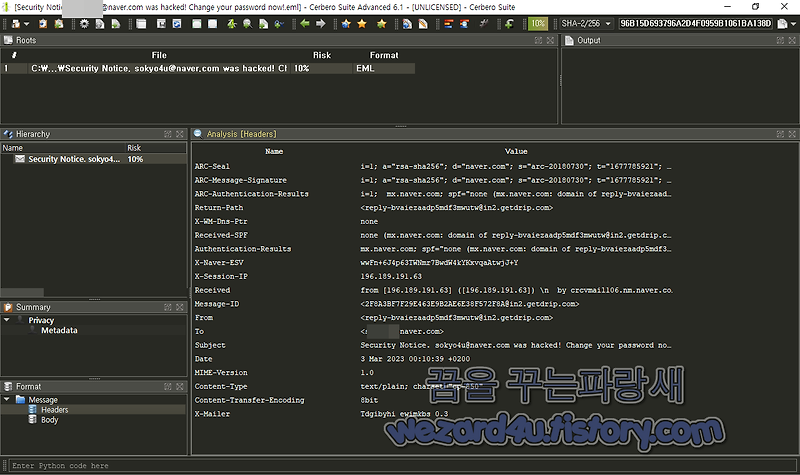Viewport: 800px width, 475px height.
Task: Go back with the green left arrow
Action: pyautogui.click(x=305, y=23)
